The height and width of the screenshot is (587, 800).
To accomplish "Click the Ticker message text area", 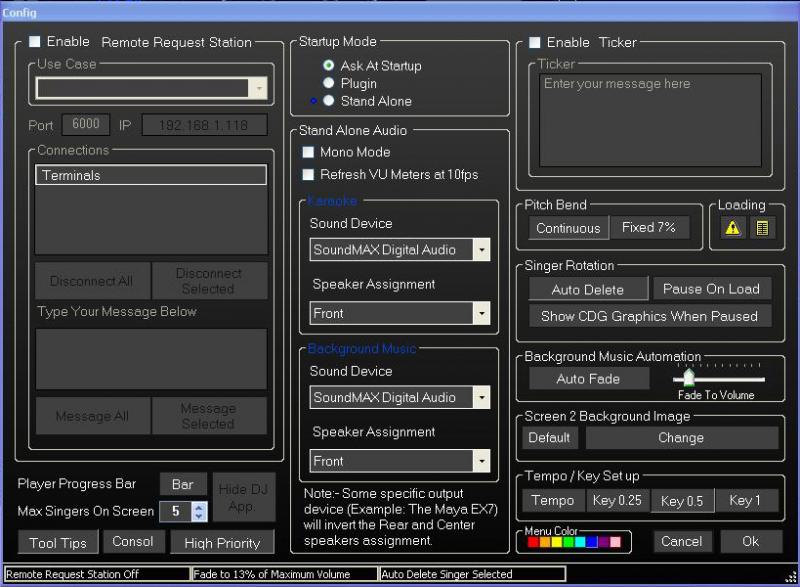I will coord(650,120).
